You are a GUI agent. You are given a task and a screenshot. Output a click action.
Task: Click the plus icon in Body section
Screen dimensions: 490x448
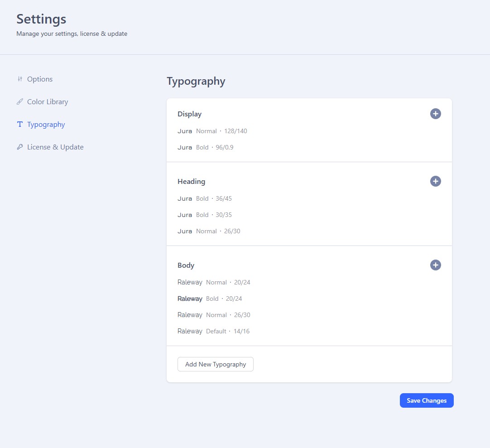coord(435,265)
